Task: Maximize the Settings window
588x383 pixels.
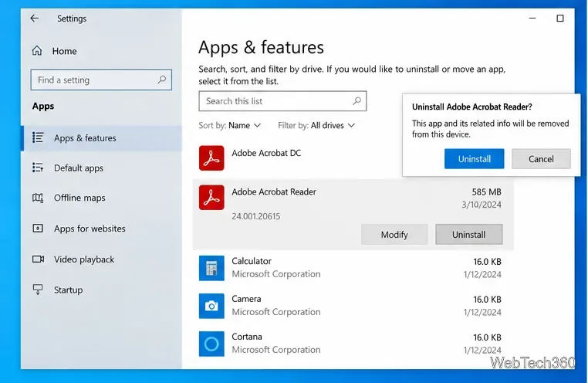Action: point(560,18)
